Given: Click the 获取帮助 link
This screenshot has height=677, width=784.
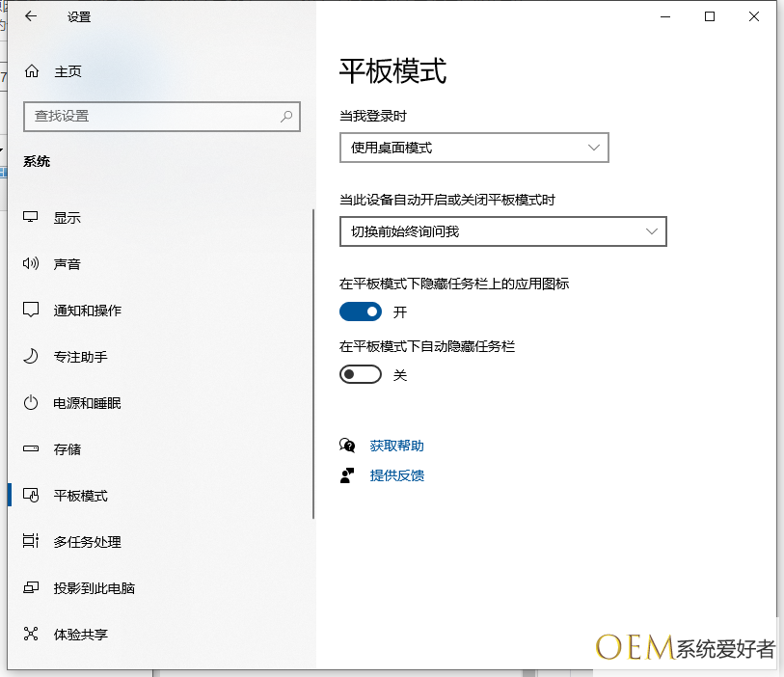Looking at the screenshot, I should click(396, 446).
